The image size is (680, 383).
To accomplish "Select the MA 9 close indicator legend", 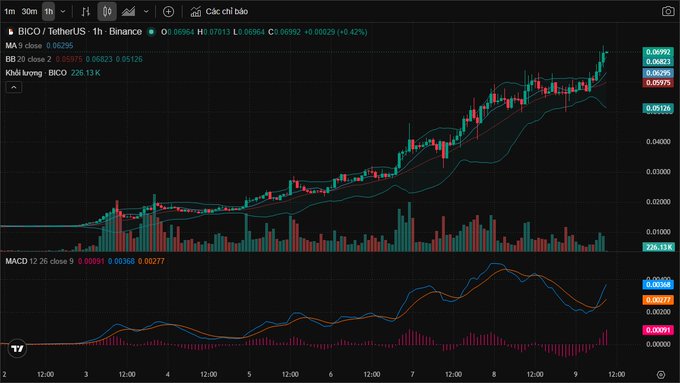I will [x=24, y=46].
